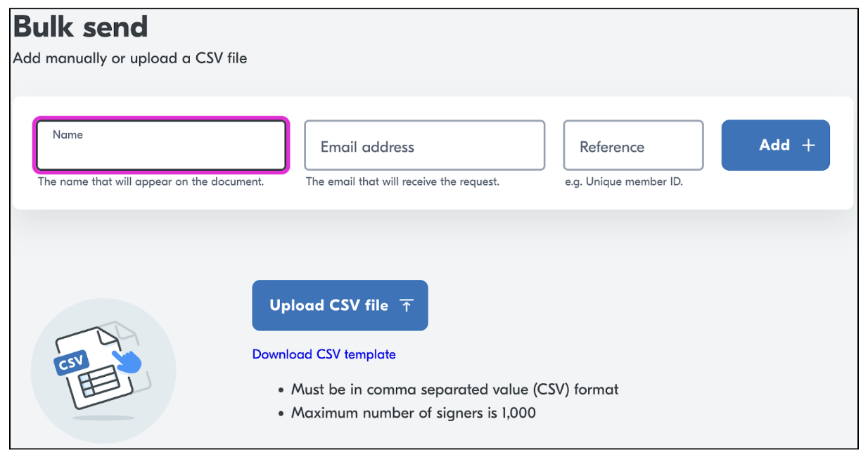
Task: Click the Bulk send heading
Action: [x=80, y=27]
